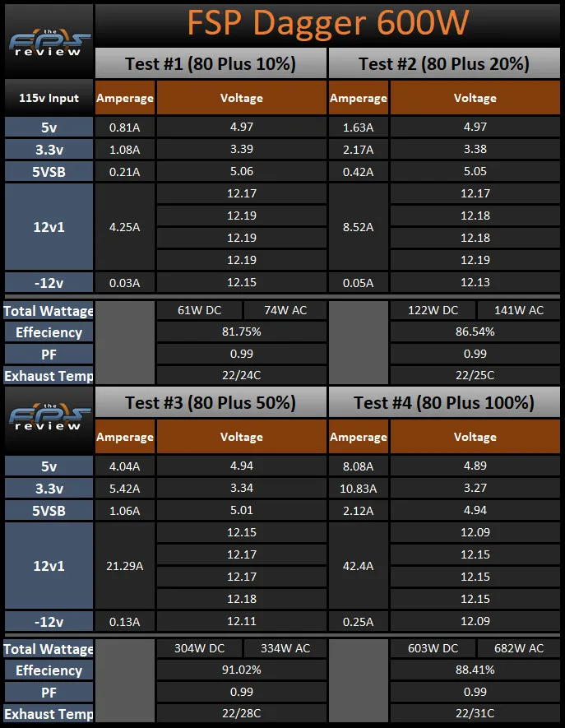This screenshot has height=728, width=565.
Task: Click the 42.4A amperage cell
Action: 359,566
